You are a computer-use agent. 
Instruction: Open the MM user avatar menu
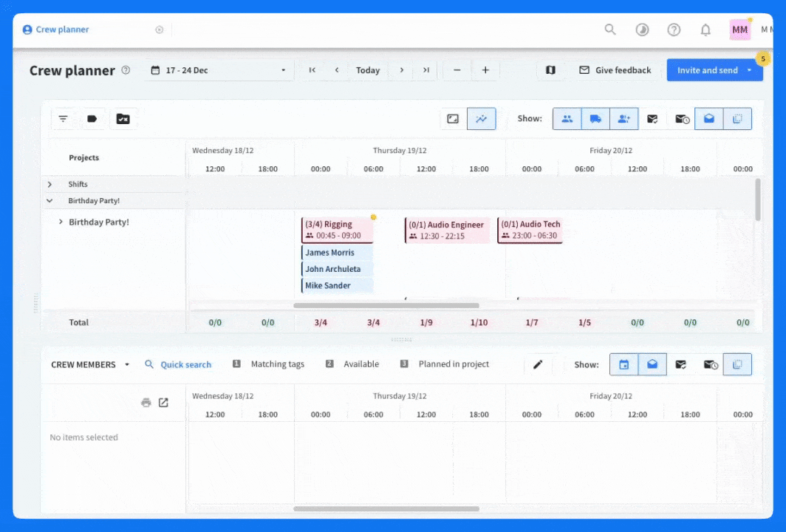tap(740, 30)
